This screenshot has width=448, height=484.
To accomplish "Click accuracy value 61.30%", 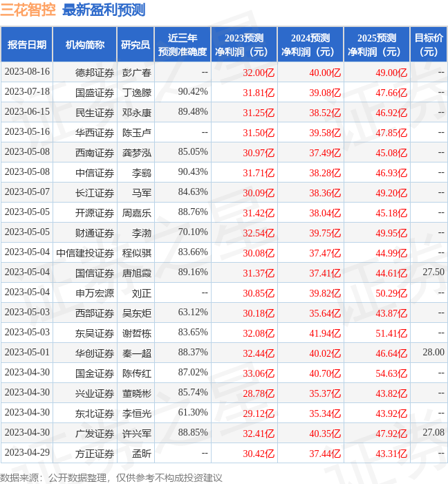I will pos(193,413).
